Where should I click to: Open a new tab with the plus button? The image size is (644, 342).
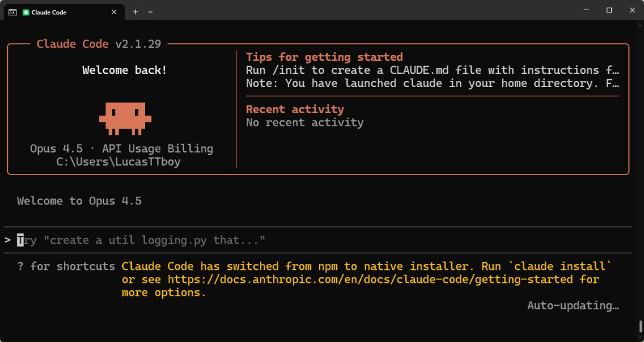click(x=135, y=11)
